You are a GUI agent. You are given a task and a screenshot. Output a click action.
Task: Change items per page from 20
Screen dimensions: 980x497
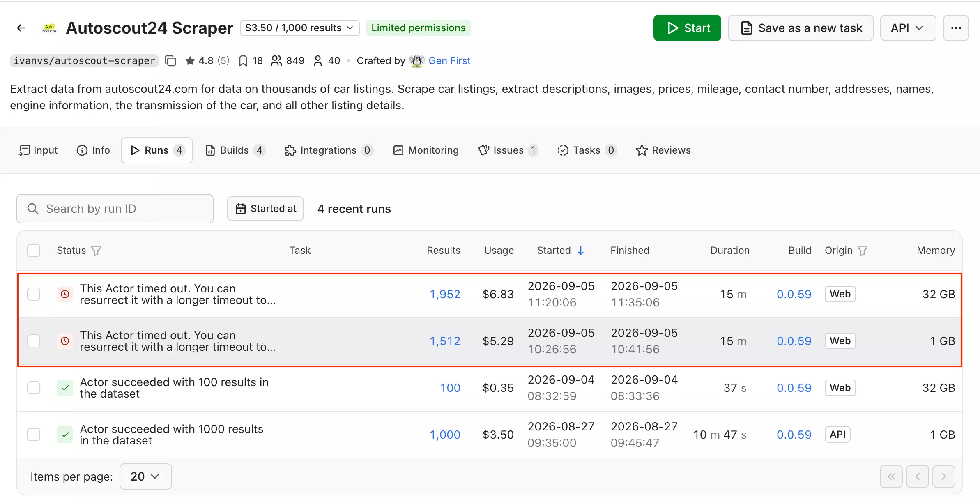pyautogui.click(x=145, y=476)
